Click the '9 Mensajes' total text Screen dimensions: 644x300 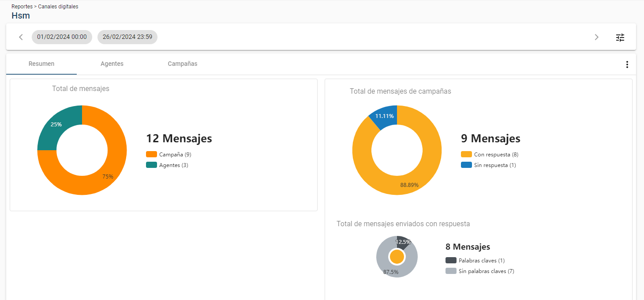click(x=490, y=138)
